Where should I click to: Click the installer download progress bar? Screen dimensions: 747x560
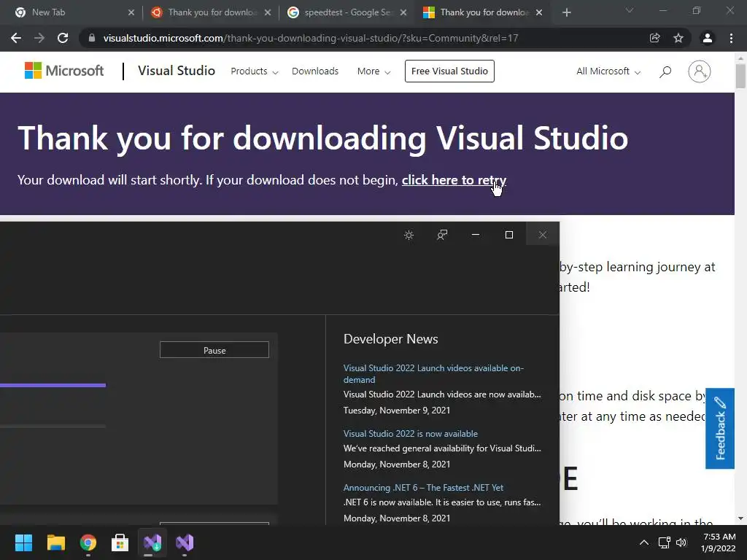tap(53, 385)
